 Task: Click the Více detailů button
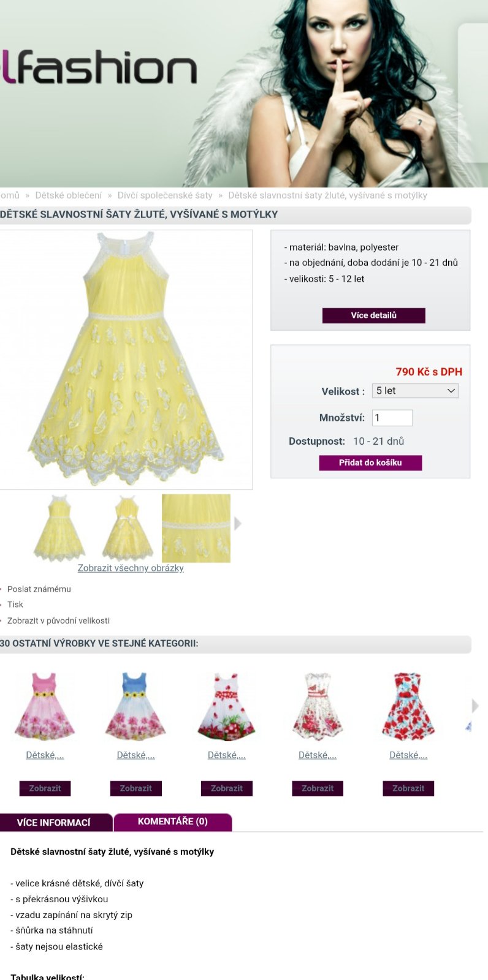(373, 315)
